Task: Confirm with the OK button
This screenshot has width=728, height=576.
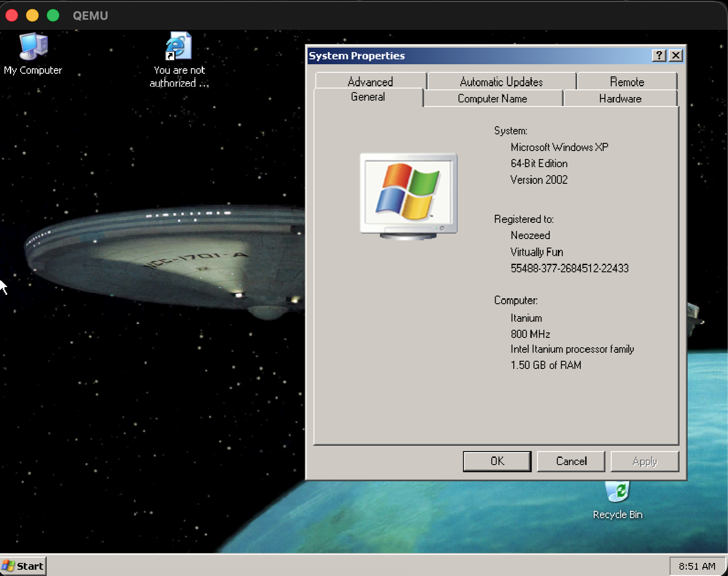Action: [497, 461]
